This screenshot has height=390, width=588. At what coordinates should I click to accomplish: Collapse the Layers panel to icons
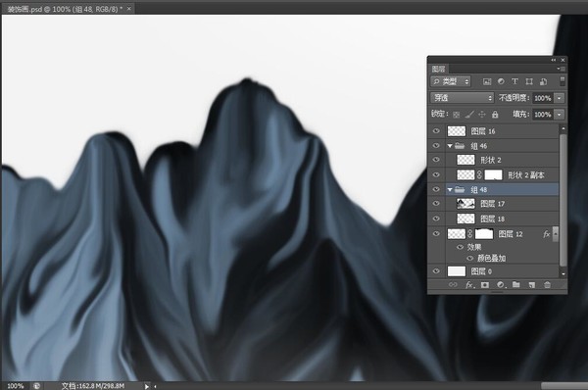coord(554,60)
